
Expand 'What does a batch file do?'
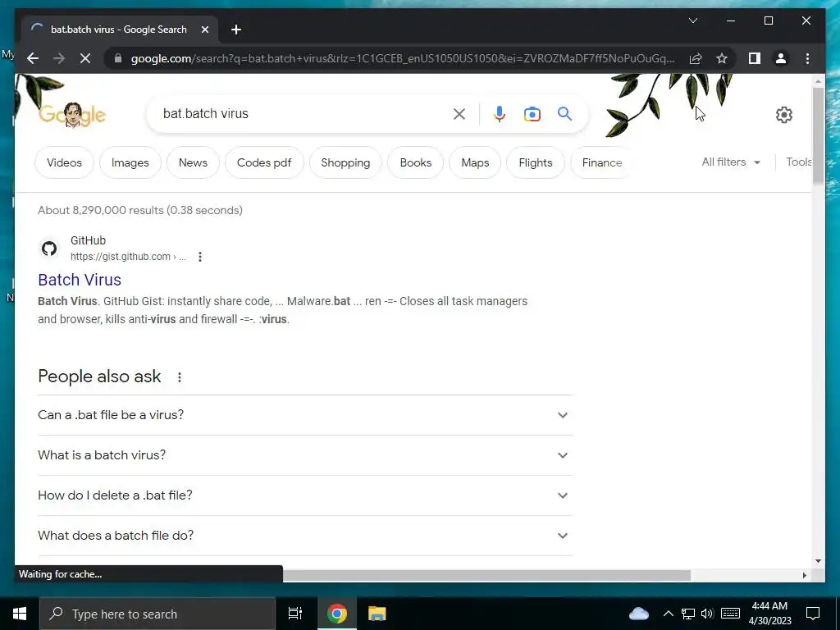(x=305, y=536)
